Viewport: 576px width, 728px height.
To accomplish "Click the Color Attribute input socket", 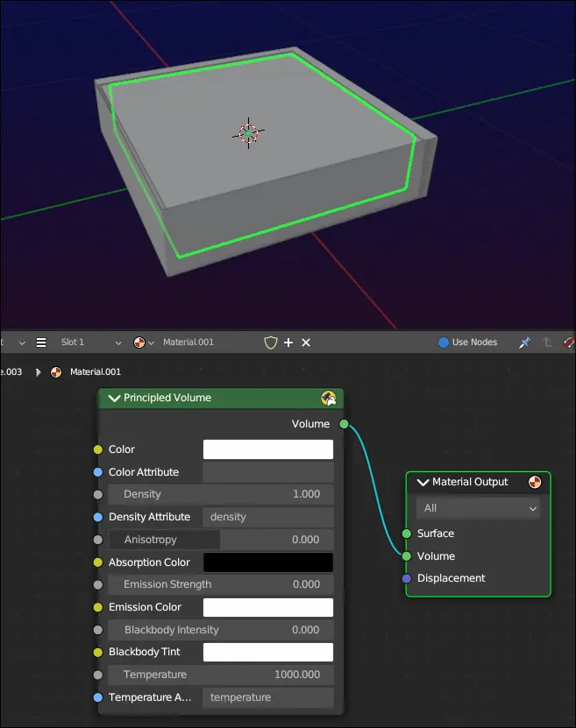I will (97, 472).
